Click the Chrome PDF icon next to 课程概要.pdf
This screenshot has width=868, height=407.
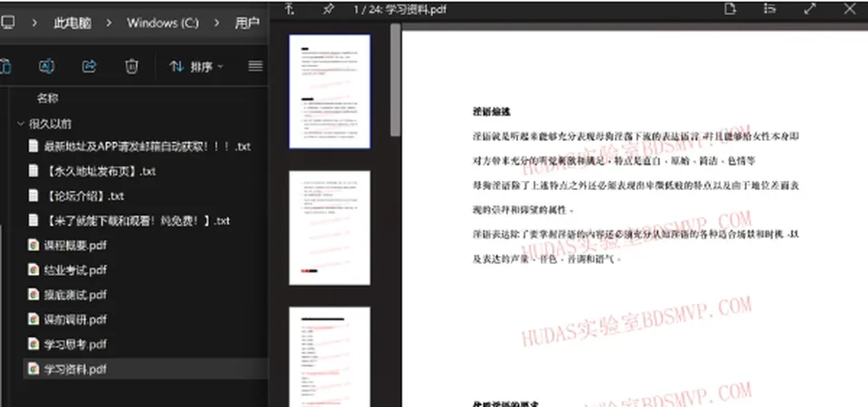pyautogui.click(x=33, y=245)
